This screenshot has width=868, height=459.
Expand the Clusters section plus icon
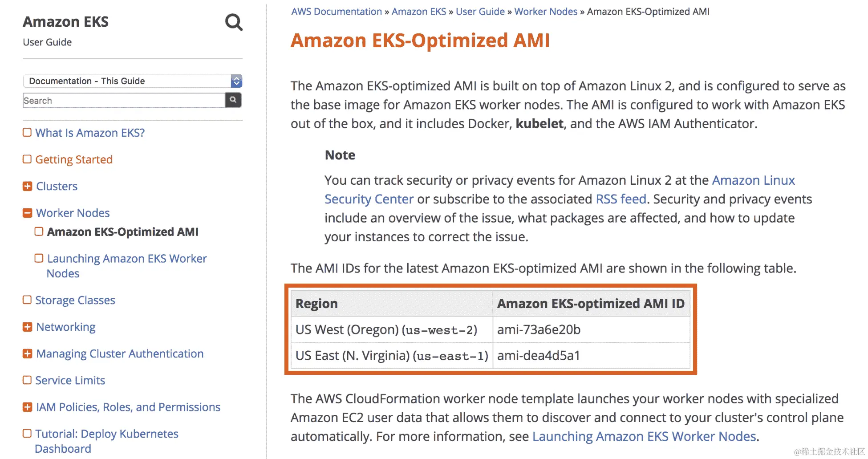pyautogui.click(x=28, y=186)
